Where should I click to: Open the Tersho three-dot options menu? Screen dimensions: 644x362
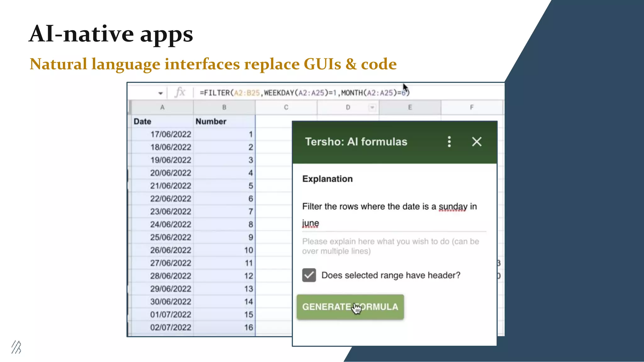(x=449, y=142)
